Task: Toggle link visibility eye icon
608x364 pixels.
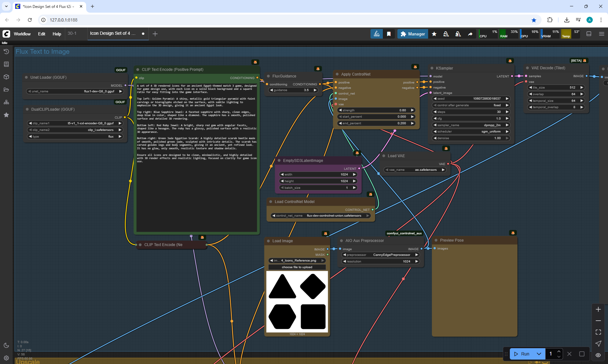Action: click(598, 355)
